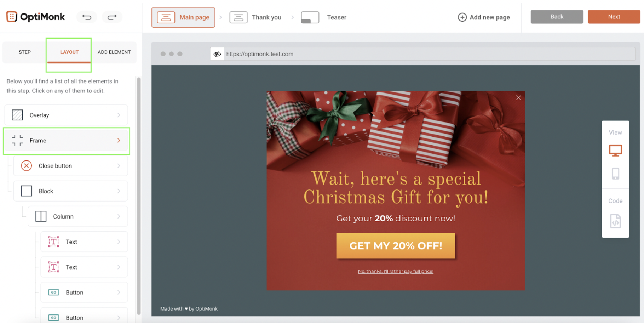Switch to desktop view icon
Viewport: 644px width, 323px height.
point(615,151)
